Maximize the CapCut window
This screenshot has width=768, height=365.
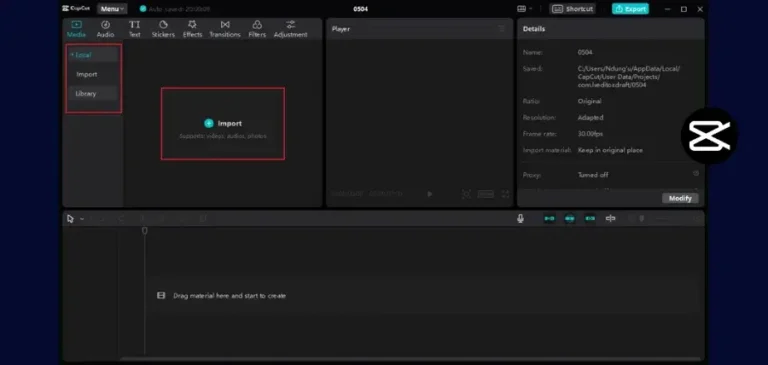pos(684,9)
